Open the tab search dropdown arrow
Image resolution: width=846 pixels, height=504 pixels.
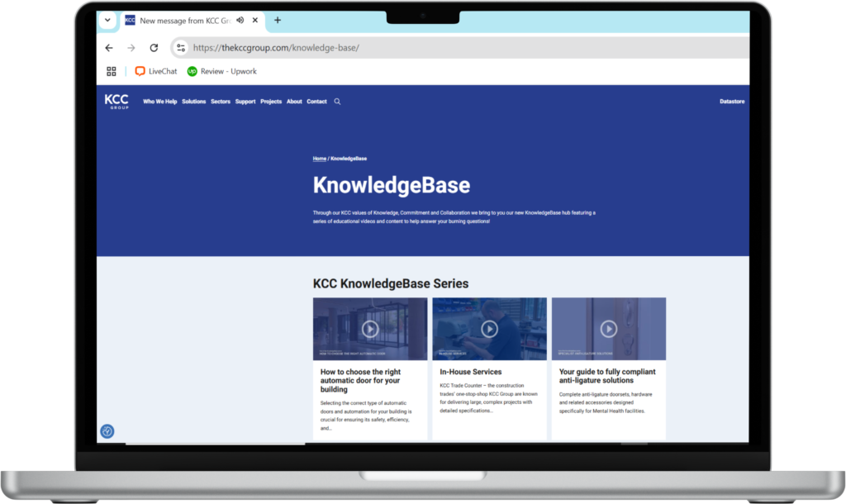[x=107, y=20]
